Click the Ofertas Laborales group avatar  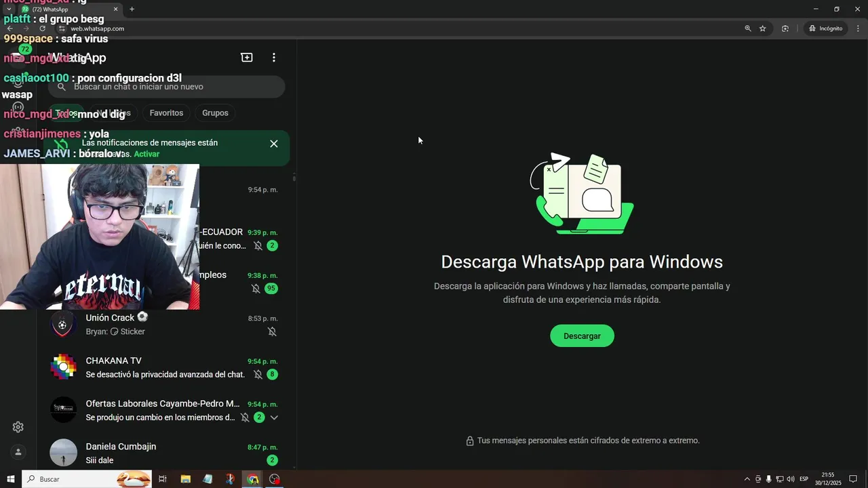click(64, 410)
